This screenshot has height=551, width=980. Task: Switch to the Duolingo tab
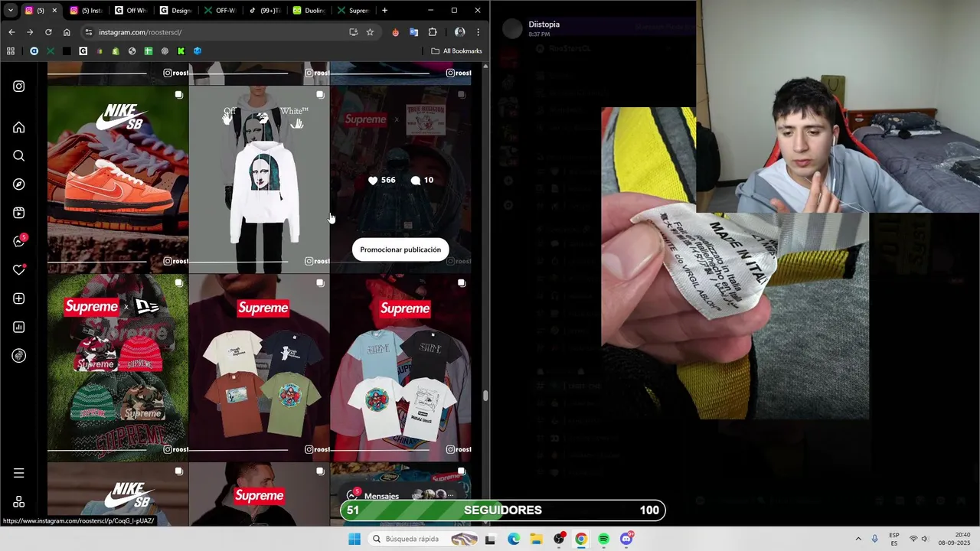point(309,10)
